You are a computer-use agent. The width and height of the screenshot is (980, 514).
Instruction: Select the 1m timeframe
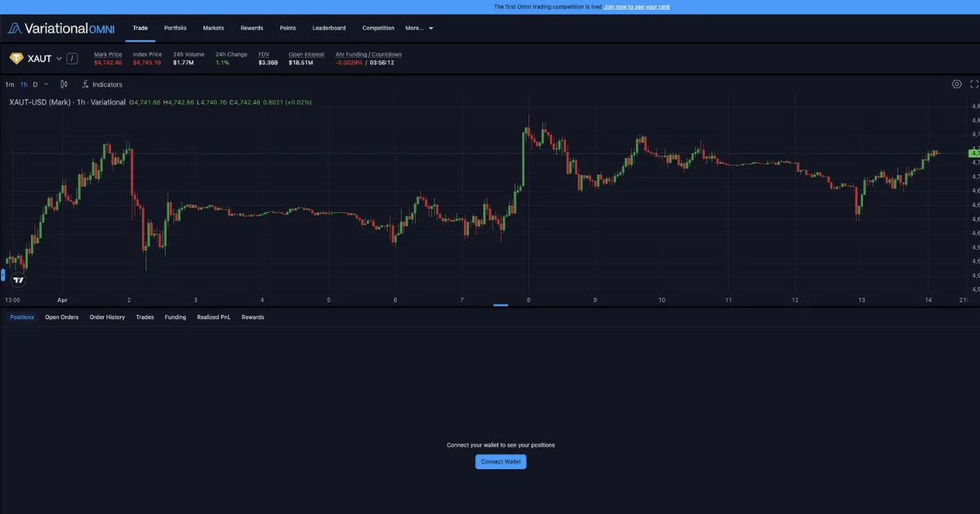coord(9,84)
